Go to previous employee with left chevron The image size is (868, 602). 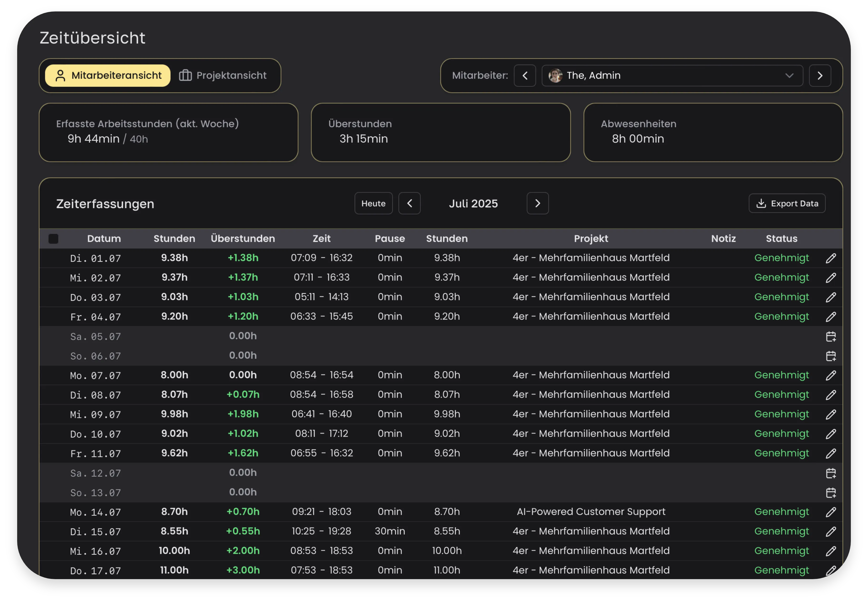pyautogui.click(x=525, y=76)
